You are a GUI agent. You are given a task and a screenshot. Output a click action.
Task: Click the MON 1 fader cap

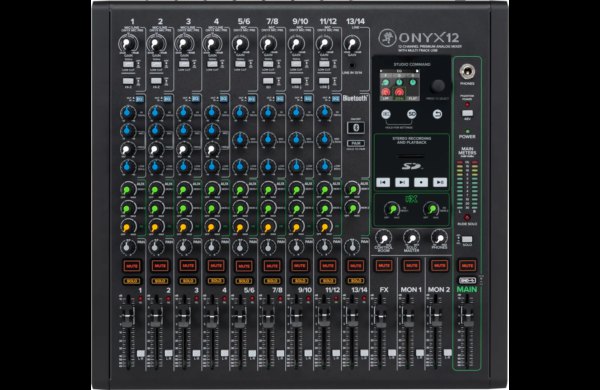click(408, 317)
